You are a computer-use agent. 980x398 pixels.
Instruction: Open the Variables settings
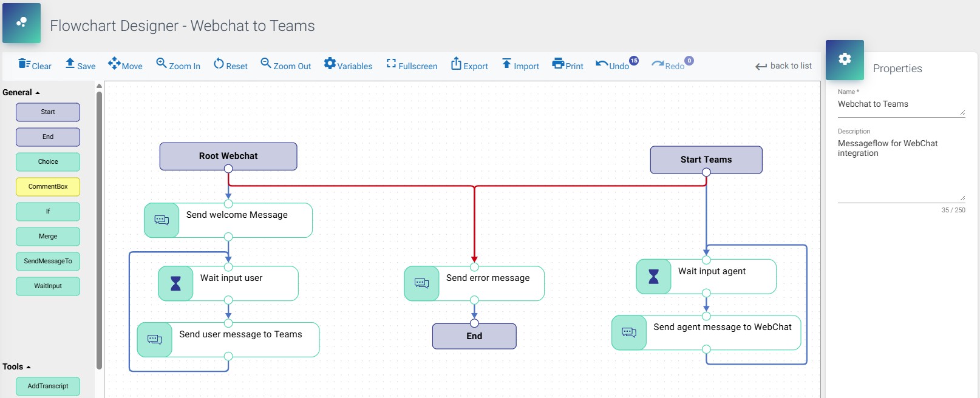[348, 65]
